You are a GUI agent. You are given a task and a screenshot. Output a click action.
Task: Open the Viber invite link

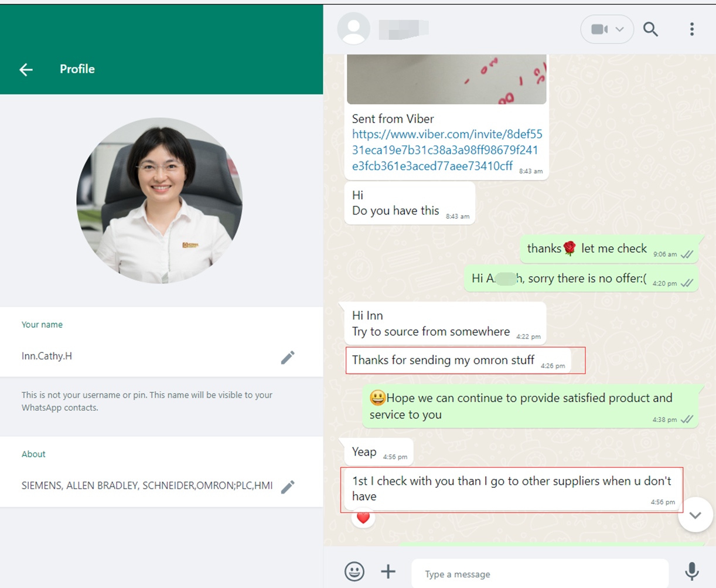coord(446,150)
